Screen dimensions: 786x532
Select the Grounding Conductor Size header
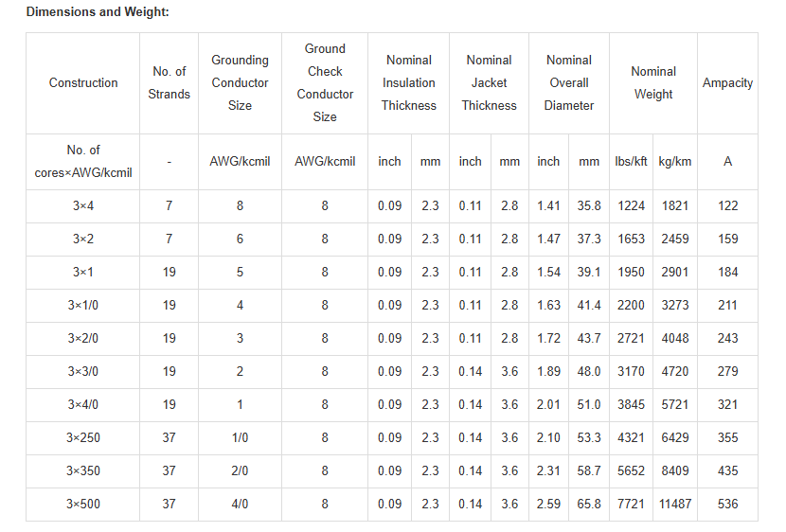point(240,82)
